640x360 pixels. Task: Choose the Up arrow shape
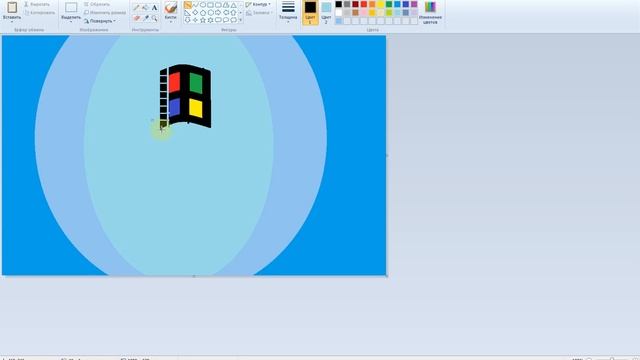[x=233, y=13]
